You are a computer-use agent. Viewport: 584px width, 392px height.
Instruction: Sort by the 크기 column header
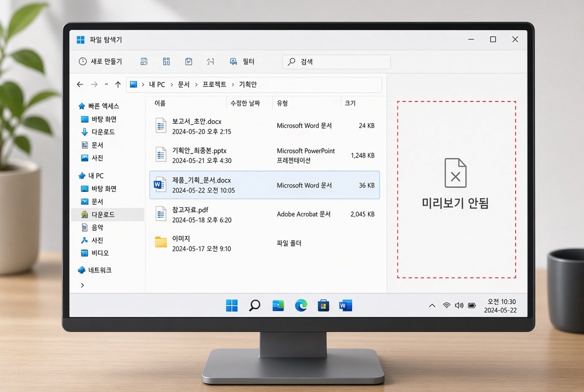[x=350, y=103]
